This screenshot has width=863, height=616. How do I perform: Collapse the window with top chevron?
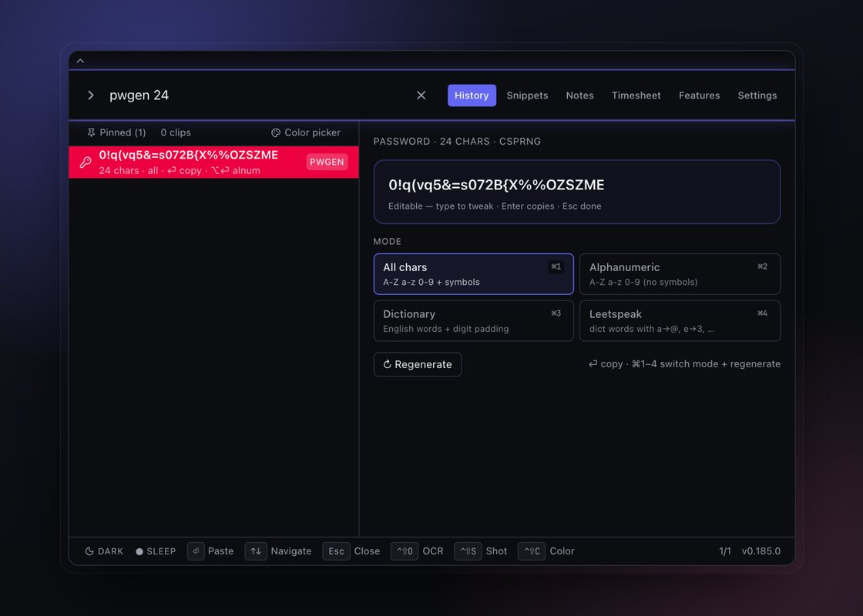80,61
